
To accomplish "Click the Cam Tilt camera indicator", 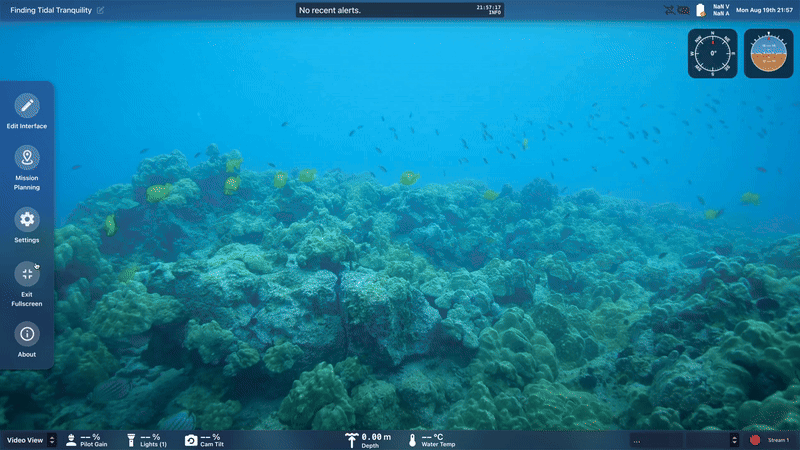I will (x=191, y=440).
